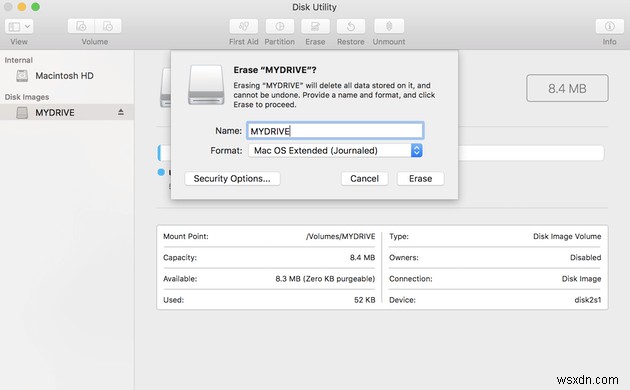Click the Device value disk2s1

tap(588, 300)
